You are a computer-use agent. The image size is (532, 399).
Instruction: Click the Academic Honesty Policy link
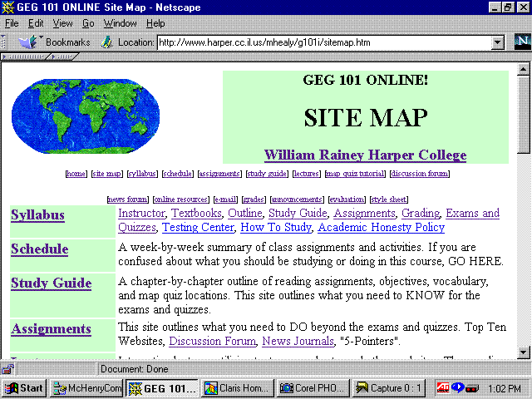[x=381, y=227]
